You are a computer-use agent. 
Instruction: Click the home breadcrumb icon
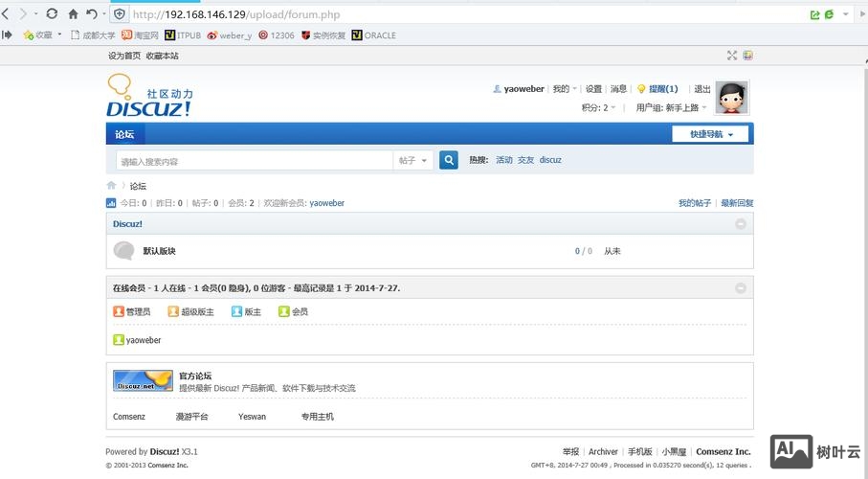pos(111,186)
